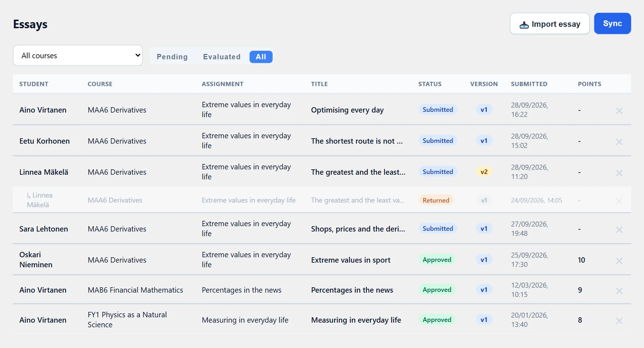Click the STUDENT column header
This screenshot has width=644, height=348.
pos(34,84)
